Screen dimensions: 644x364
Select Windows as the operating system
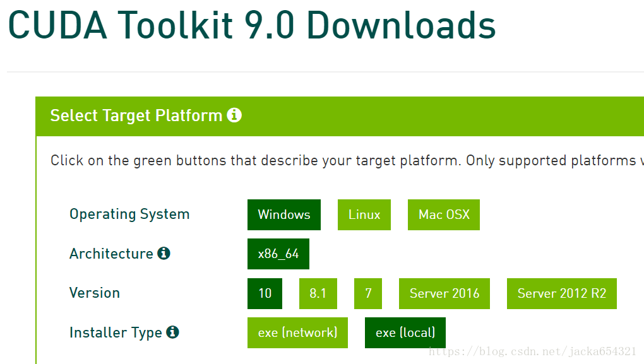tap(284, 214)
